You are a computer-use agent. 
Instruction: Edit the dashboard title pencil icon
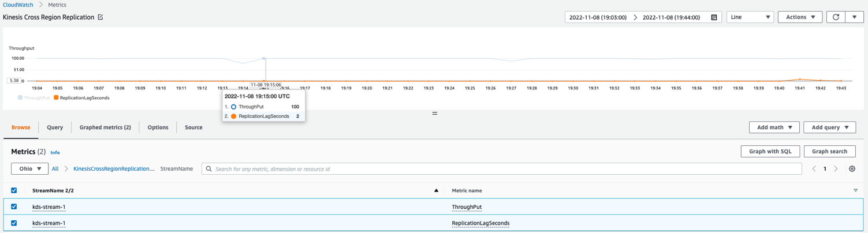[100, 17]
